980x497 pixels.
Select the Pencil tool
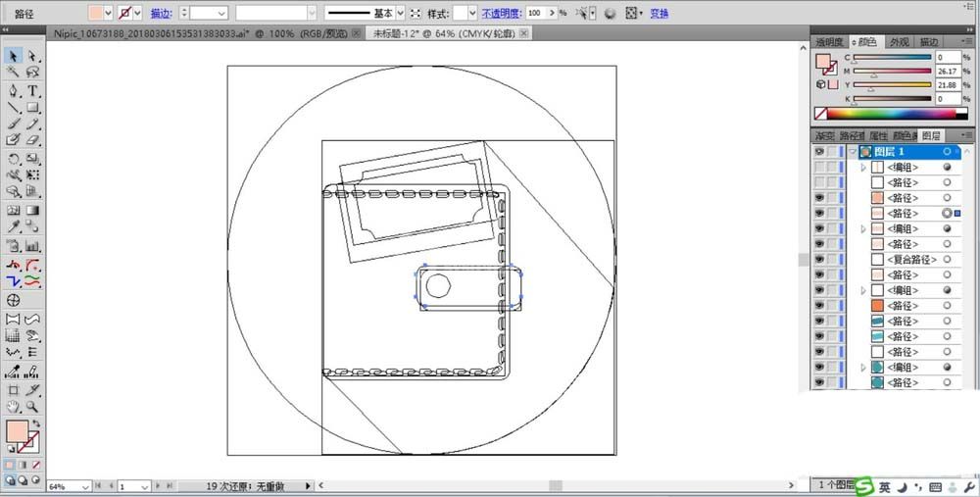32,124
